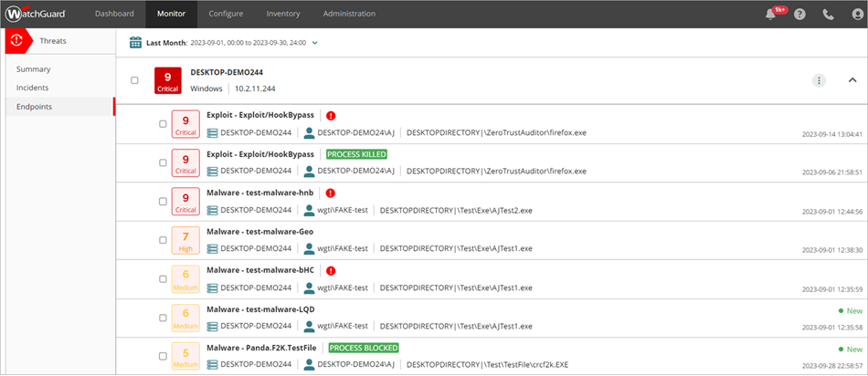Click the phone support icon

pos(828,15)
